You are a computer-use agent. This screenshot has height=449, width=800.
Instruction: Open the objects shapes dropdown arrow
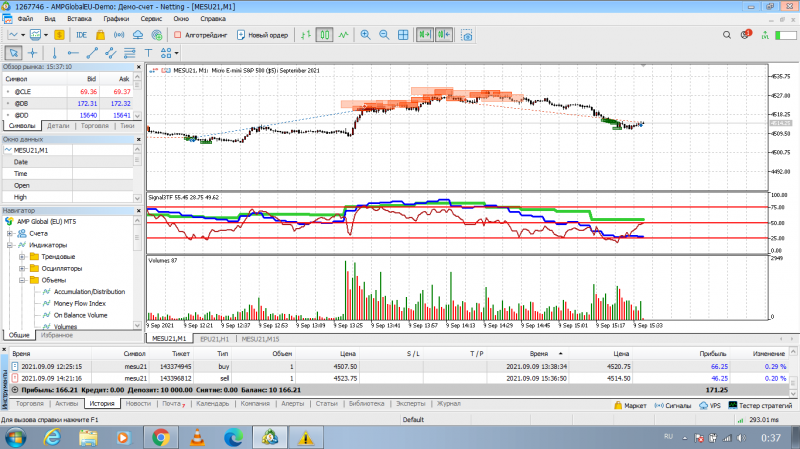(x=177, y=53)
